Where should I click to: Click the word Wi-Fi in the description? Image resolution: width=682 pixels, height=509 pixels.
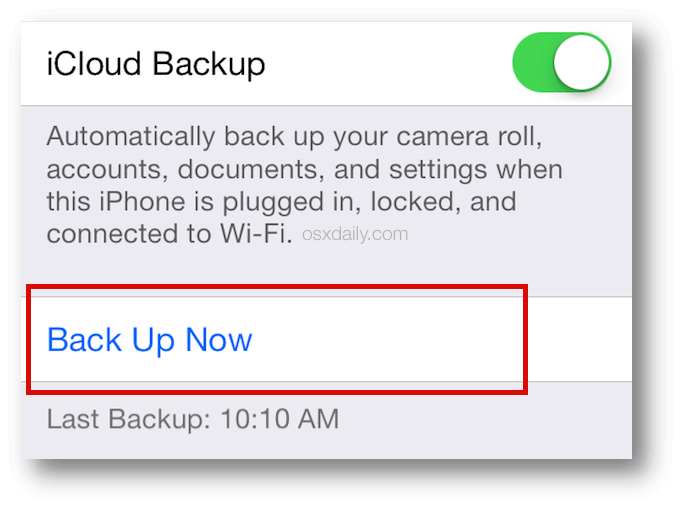pos(256,234)
